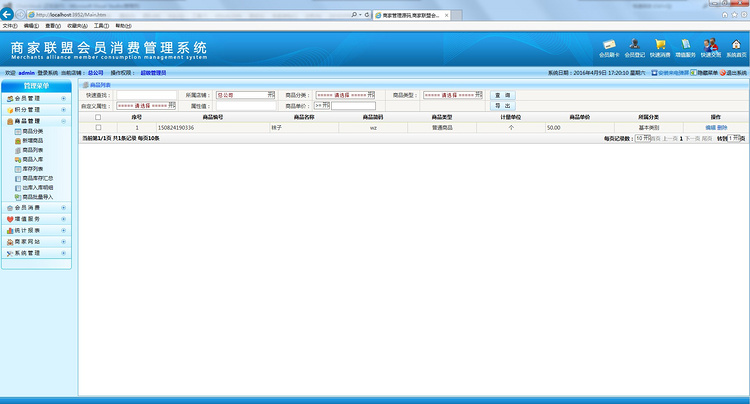Viewport: 750px width, 404px height.
Task: Click the browser back arrow button
Action: (x=7, y=14)
